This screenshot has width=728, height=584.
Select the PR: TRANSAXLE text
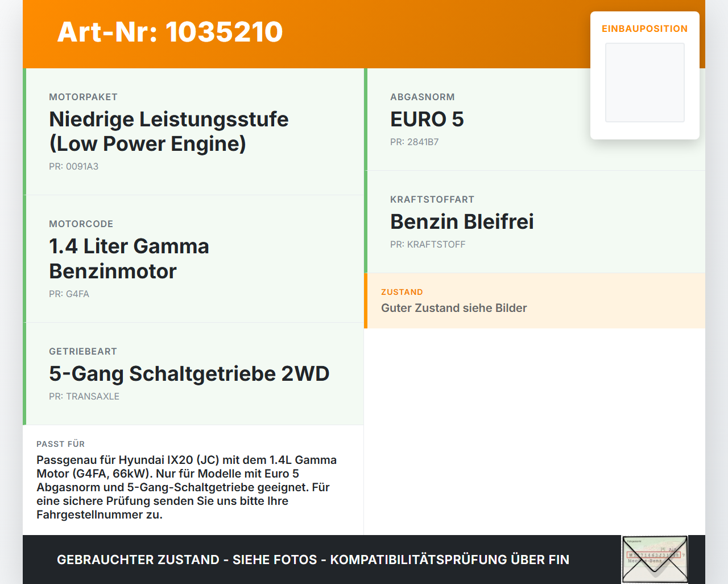[x=84, y=396]
